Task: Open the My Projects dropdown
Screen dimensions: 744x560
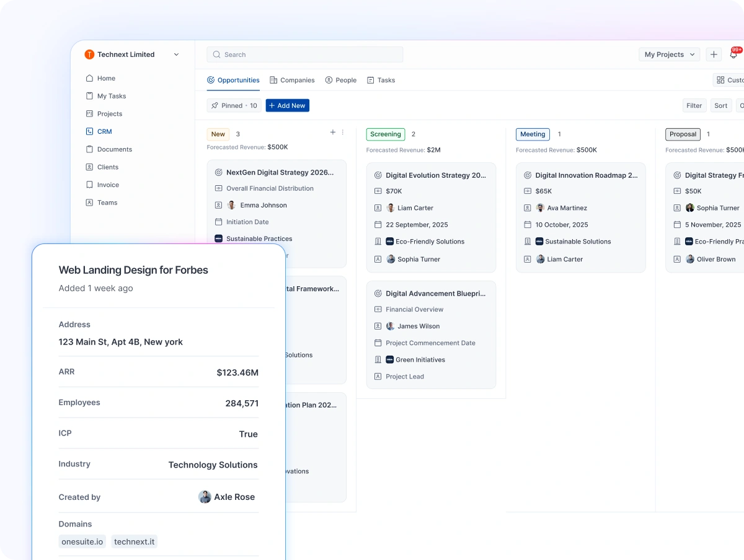Action: click(x=669, y=55)
